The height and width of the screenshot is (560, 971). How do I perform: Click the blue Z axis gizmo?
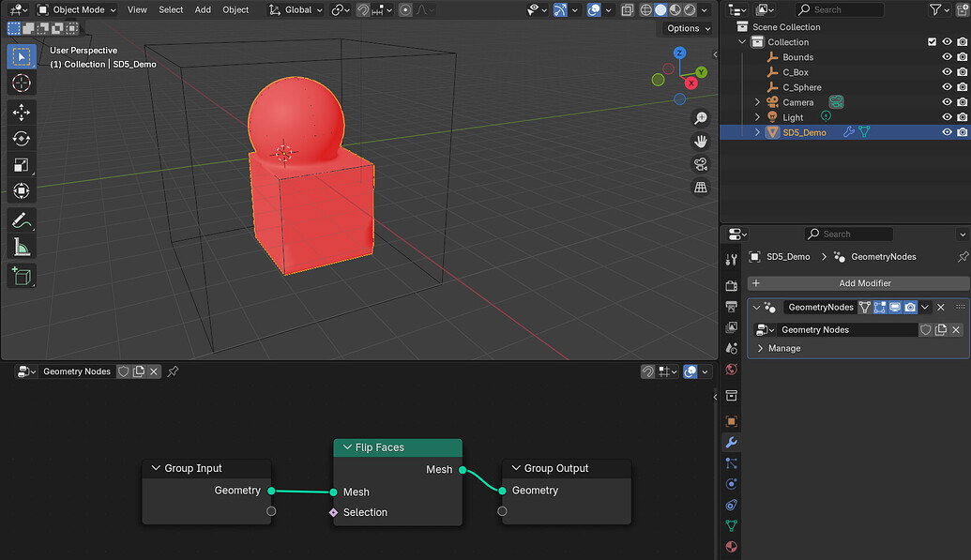point(679,53)
